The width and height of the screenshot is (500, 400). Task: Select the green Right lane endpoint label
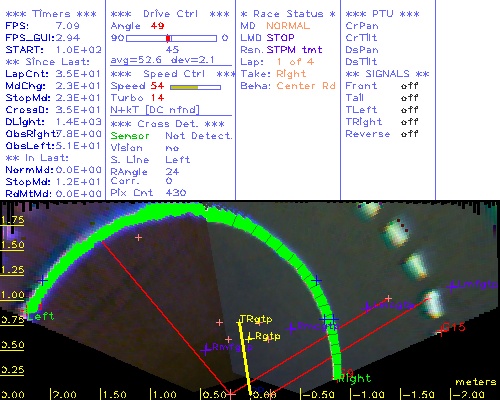[355, 378]
